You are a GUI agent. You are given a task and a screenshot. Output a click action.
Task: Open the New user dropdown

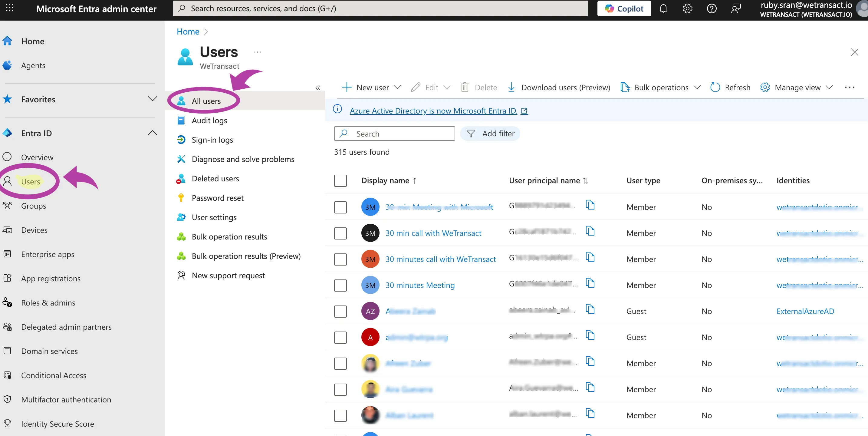pos(371,88)
